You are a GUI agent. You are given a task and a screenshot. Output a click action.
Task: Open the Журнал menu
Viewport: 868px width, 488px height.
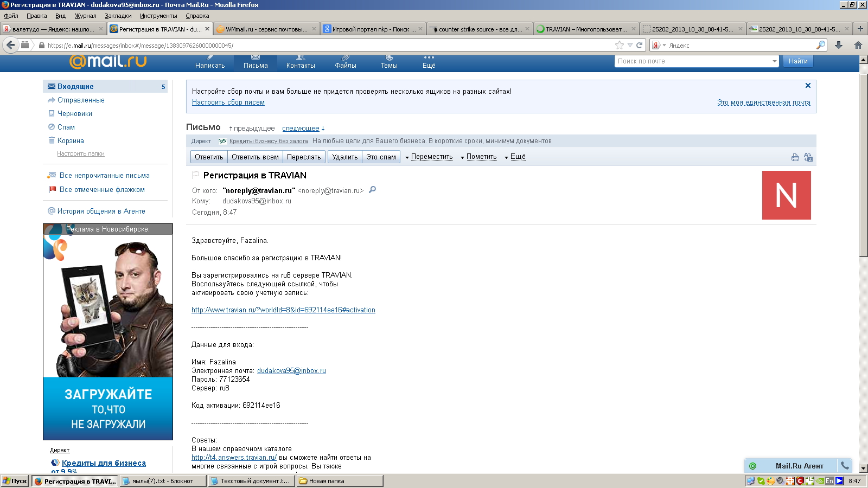pyautogui.click(x=85, y=16)
